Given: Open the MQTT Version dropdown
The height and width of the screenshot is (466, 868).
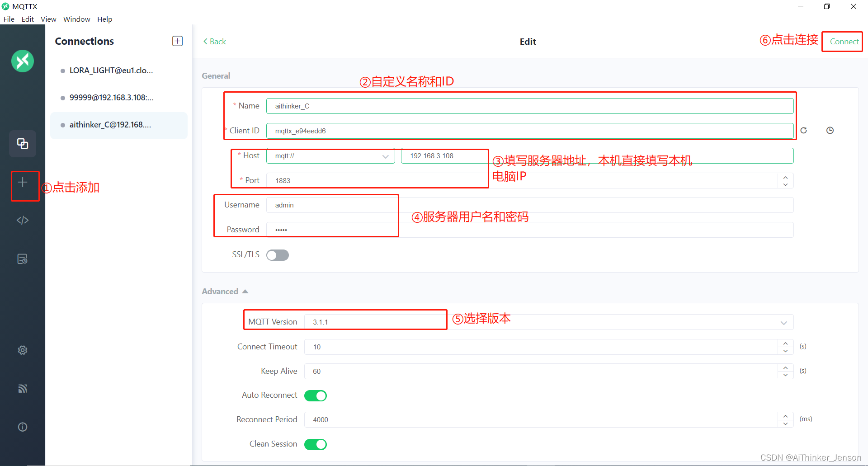Looking at the screenshot, I should [x=783, y=322].
